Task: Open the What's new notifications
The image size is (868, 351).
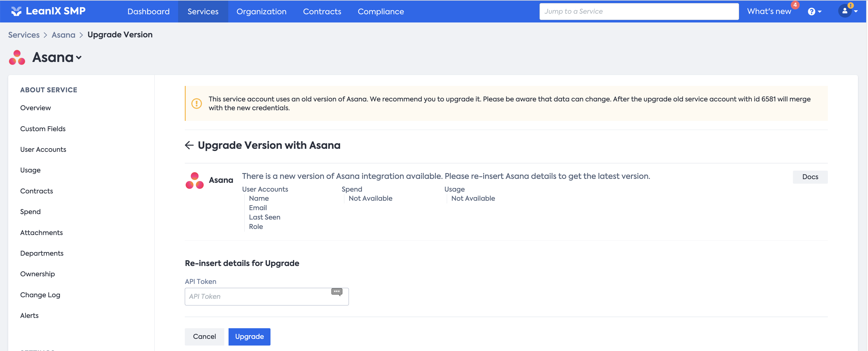Action: point(769,11)
